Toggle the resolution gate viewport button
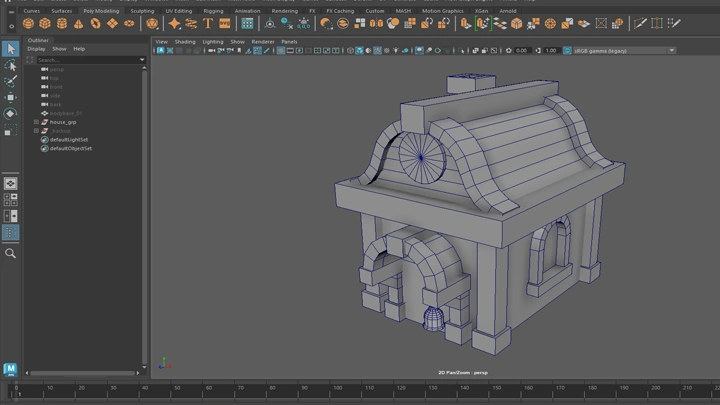 coord(299,51)
